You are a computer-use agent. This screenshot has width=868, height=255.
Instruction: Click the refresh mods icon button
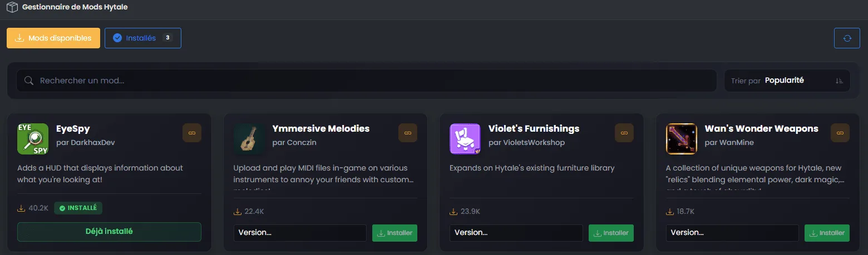point(847,38)
